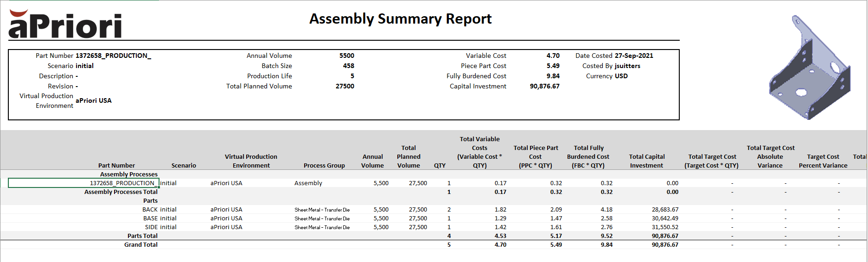Viewport: 868px width, 262px height.
Task: Click the Currency USD value
Action: pos(621,76)
